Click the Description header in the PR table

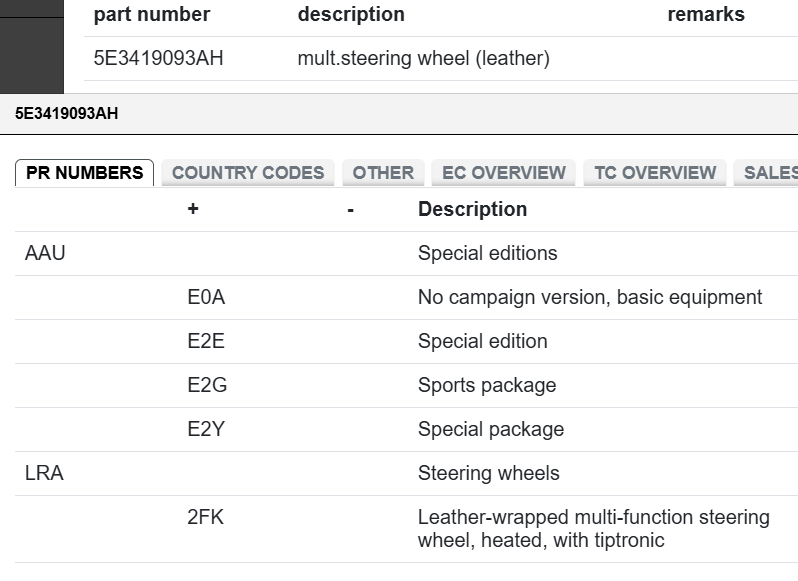click(472, 209)
